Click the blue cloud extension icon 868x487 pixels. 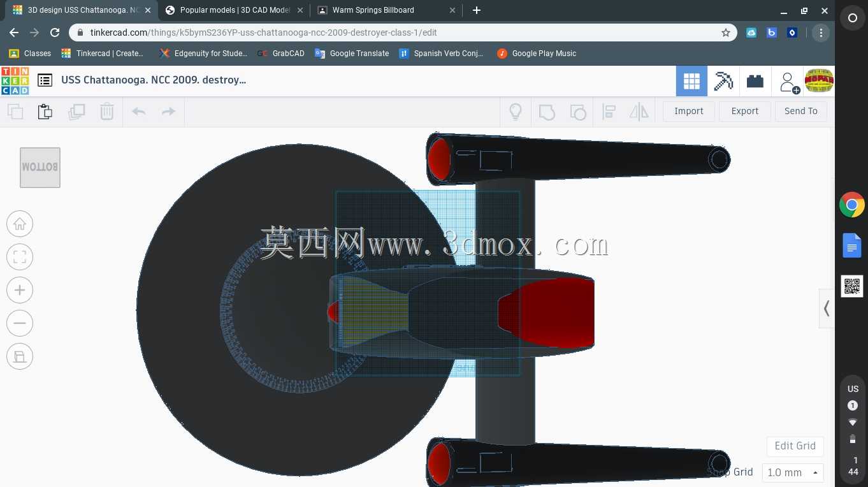tap(751, 33)
